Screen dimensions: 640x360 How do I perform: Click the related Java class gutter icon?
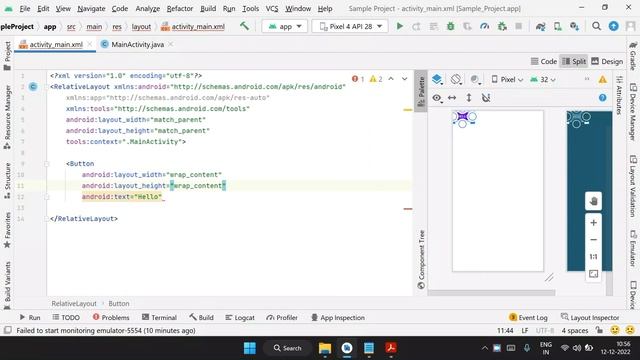pyautogui.click(x=33, y=87)
